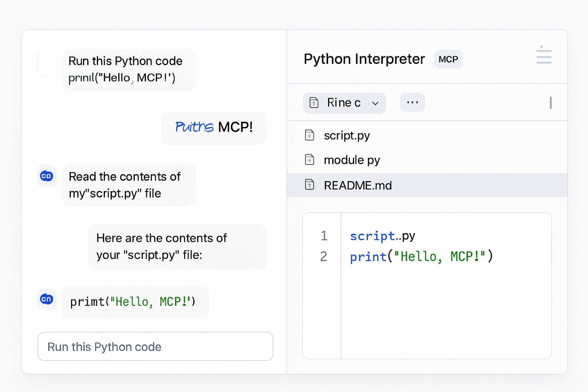Click the 'Run this Python code' chat bubble
This screenshot has width=588, height=392.
129,70
